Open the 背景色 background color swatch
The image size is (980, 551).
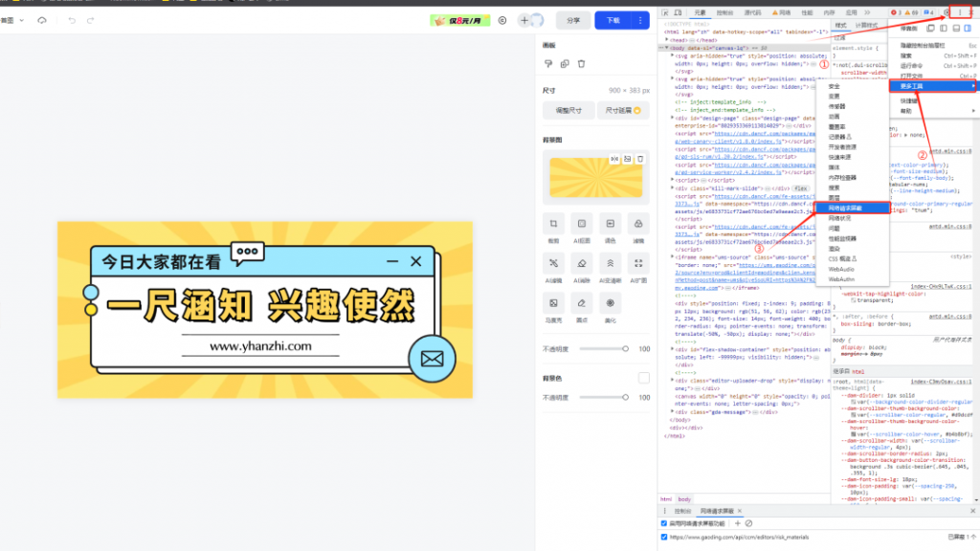(643, 378)
